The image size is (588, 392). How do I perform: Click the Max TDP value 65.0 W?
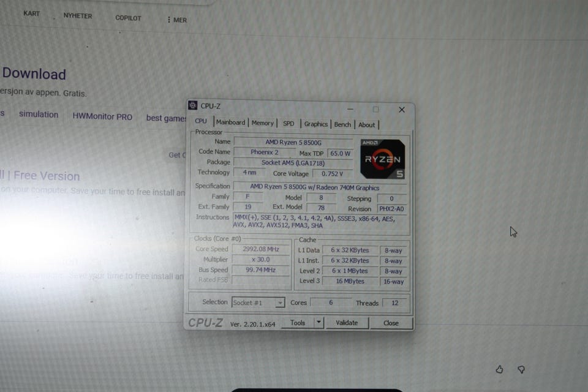pos(340,153)
